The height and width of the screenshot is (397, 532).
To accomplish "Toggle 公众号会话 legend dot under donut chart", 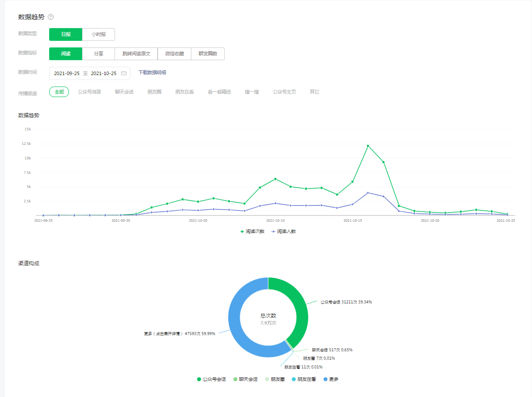I will (199, 379).
